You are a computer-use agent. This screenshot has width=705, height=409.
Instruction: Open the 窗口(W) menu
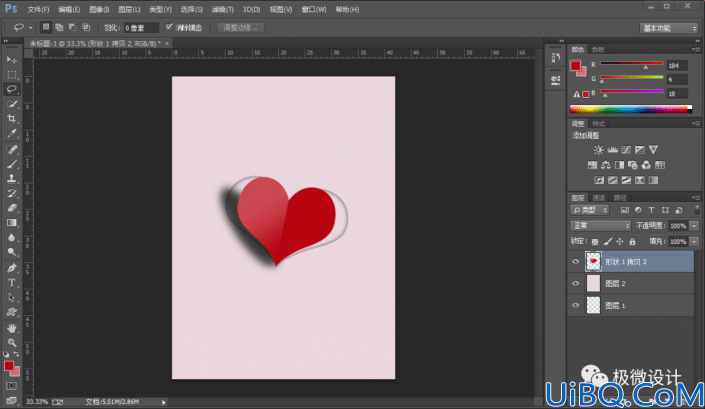(x=314, y=9)
